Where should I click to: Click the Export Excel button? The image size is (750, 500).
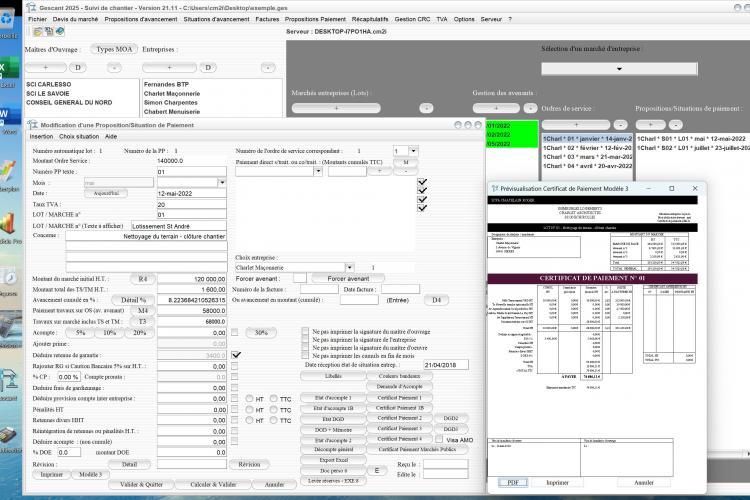[333, 460]
